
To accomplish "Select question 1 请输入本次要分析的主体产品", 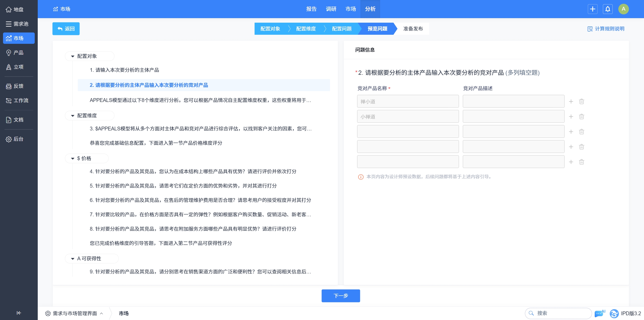I will 124,70.
